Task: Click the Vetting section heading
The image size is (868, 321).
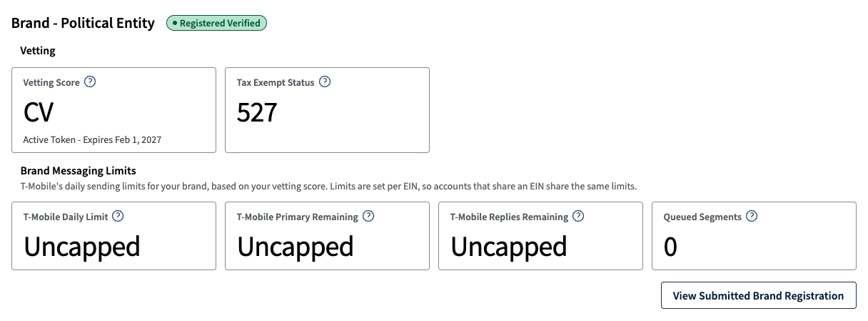Action: [38, 51]
